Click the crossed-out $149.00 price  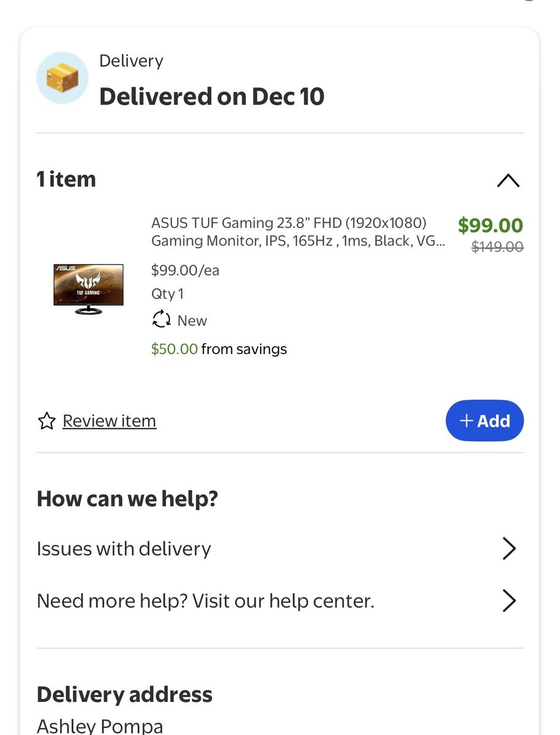(x=498, y=247)
